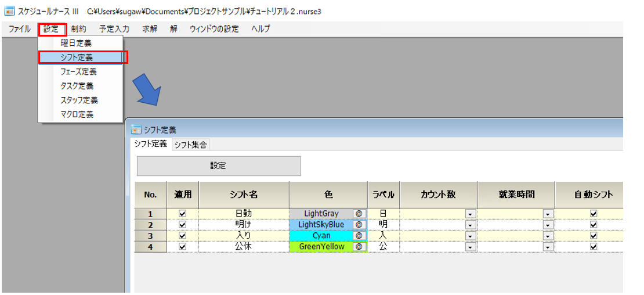Select the 公休 shift name cell
Image resolution: width=644 pixels, height=295 pixels.
point(244,247)
